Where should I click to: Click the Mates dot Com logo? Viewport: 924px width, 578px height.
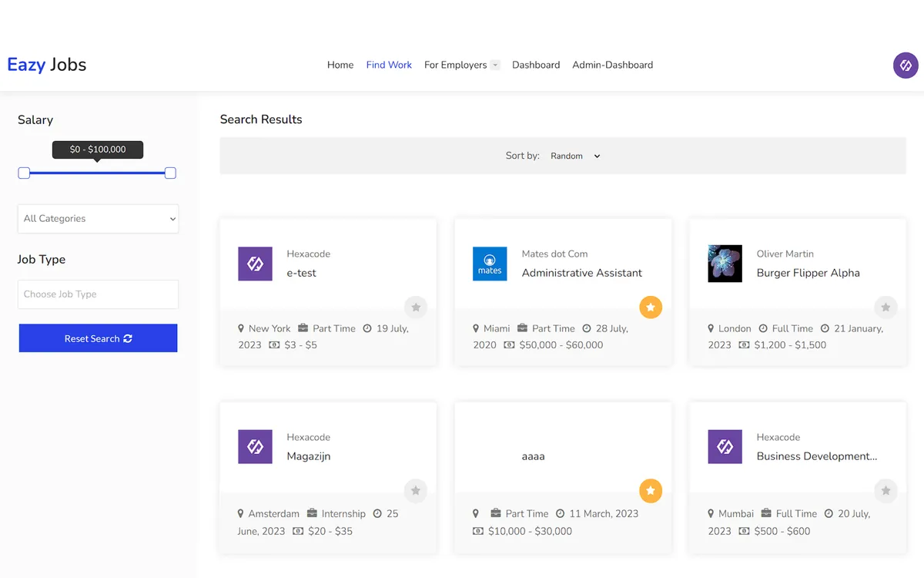490,264
